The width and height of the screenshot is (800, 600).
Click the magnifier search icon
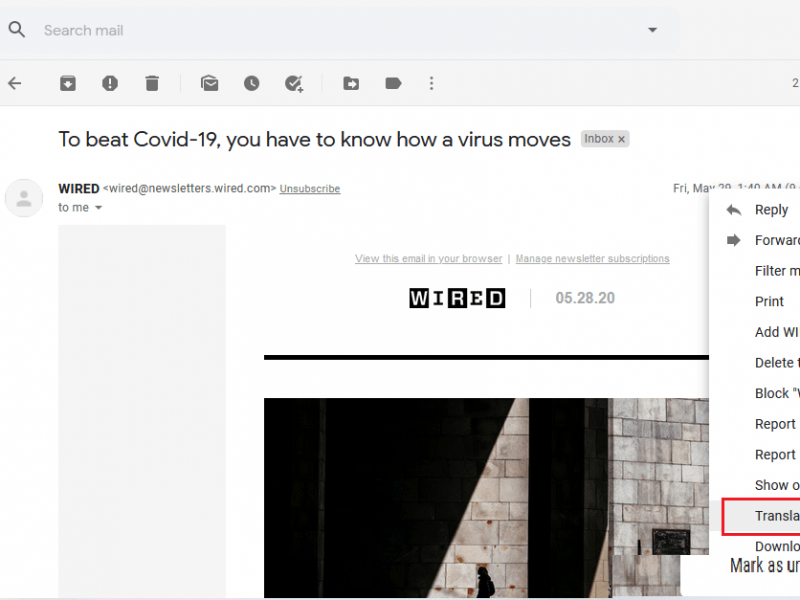click(x=17, y=30)
